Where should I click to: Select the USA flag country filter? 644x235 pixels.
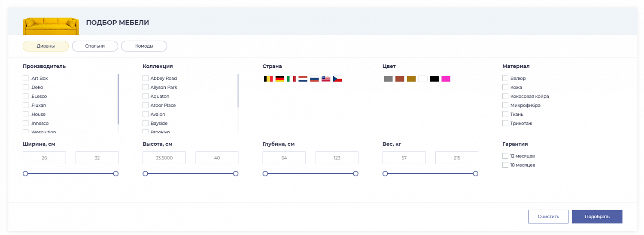[326, 79]
